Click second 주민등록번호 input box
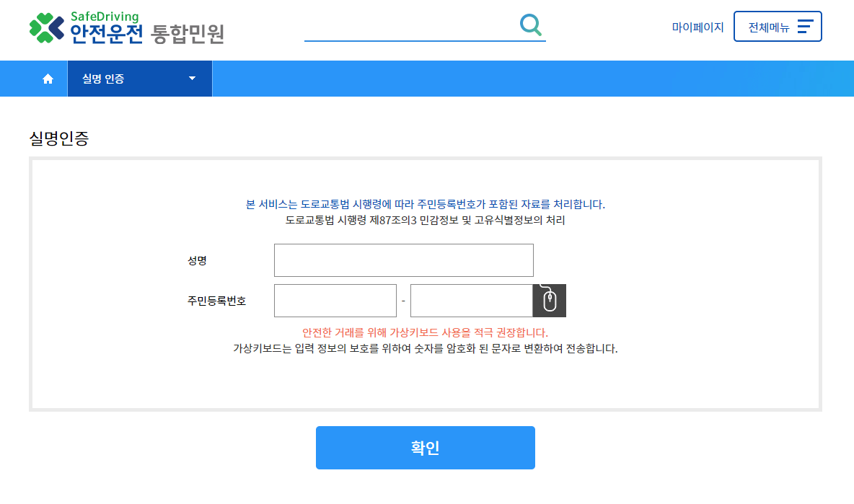Screen dimensions: 854x504 click(x=471, y=301)
